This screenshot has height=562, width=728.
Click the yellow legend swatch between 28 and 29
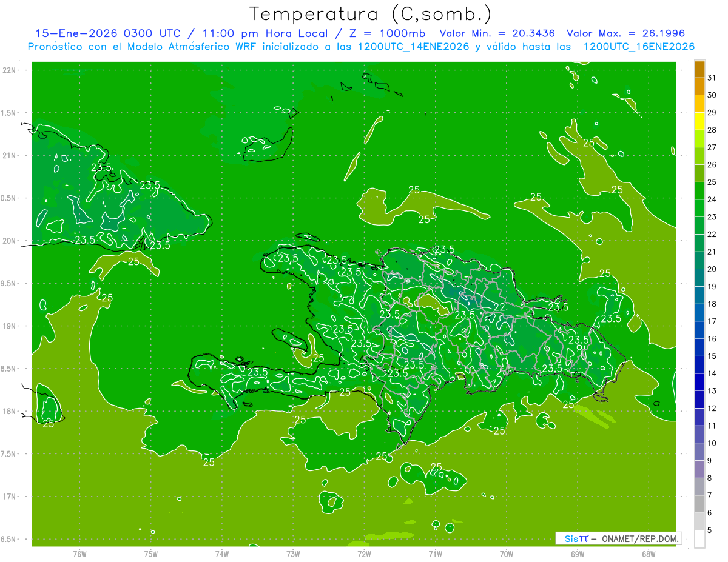click(699, 121)
